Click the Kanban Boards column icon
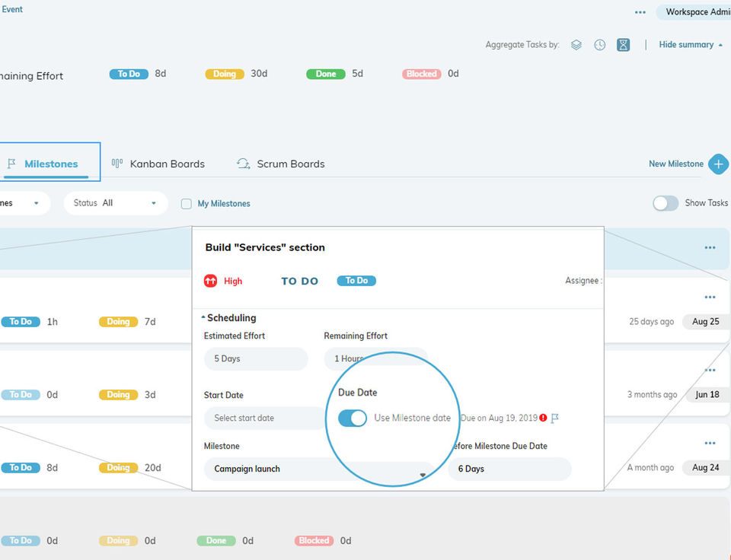The width and height of the screenshot is (731, 560). pos(117,164)
